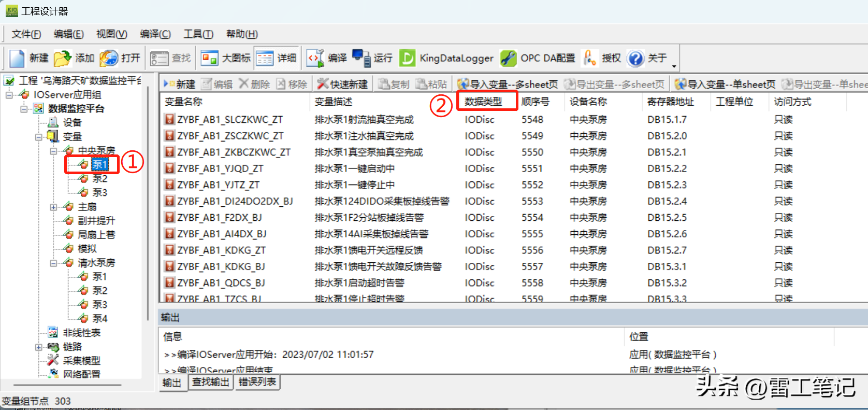Sort by the 数据类型 column header

pyautogui.click(x=483, y=102)
